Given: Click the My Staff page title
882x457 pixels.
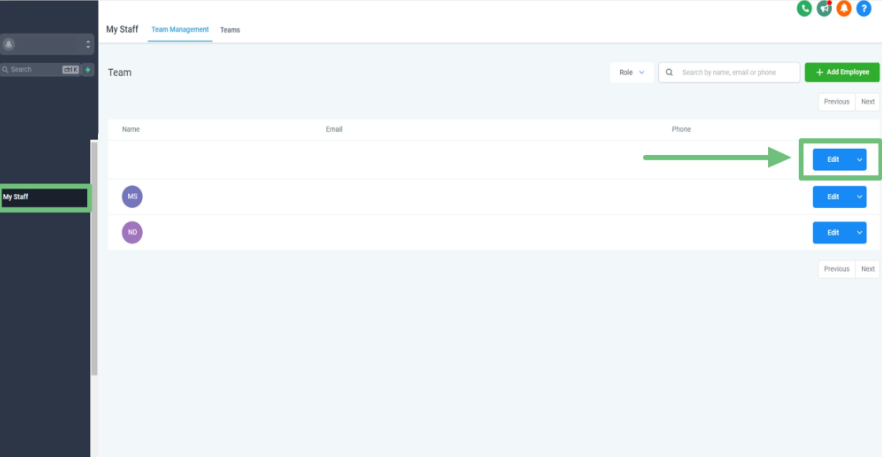Looking at the screenshot, I should click(122, 29).
